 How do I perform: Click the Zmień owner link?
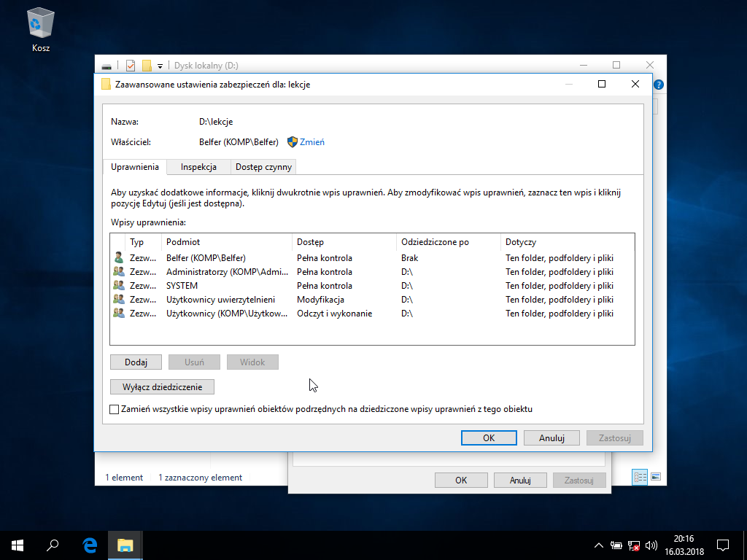pos(312,142)
